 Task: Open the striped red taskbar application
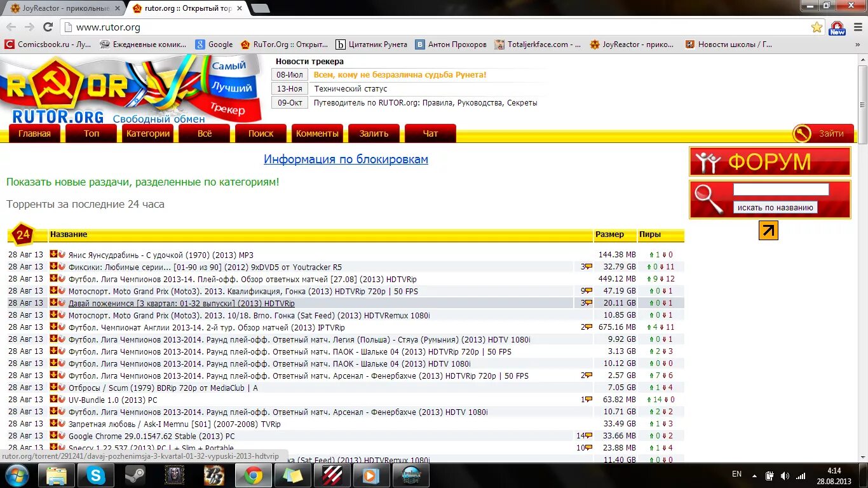[x=332, y=475]
